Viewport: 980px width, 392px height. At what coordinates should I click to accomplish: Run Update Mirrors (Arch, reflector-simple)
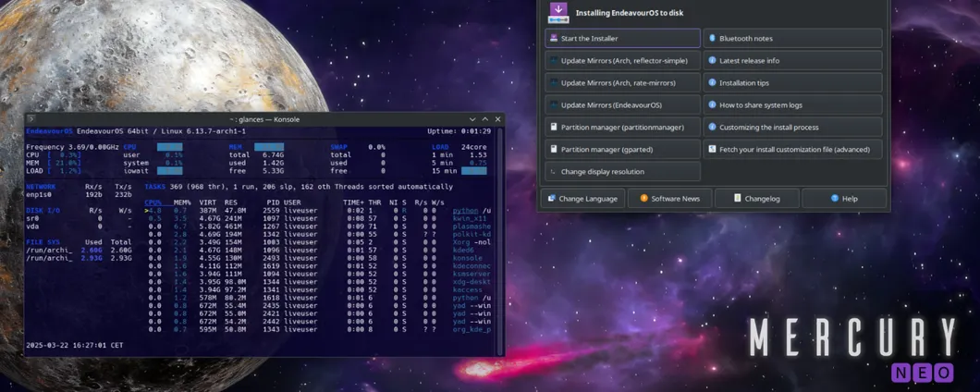point(622,61)
